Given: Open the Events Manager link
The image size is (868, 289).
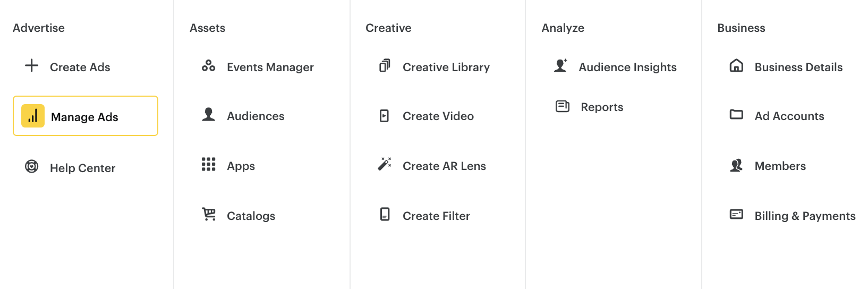Looking at the screenshot, I should tap(270, 67).
